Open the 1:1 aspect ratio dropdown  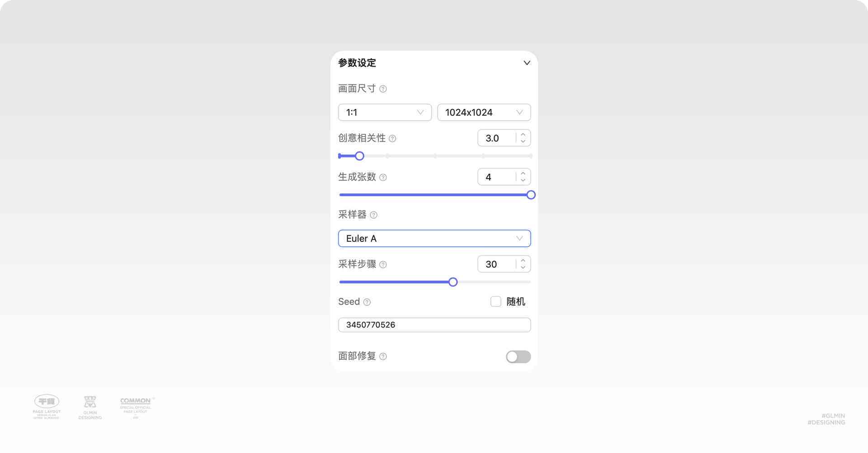coord(385,112)
